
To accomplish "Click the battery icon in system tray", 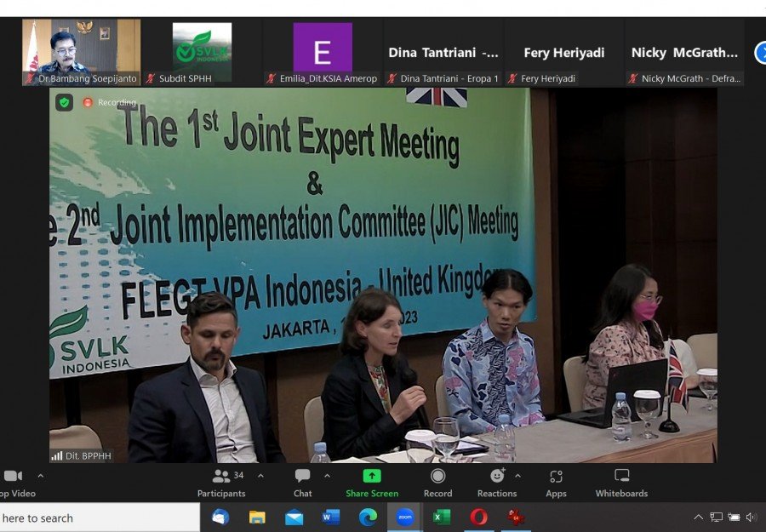I will pos(734,517).
